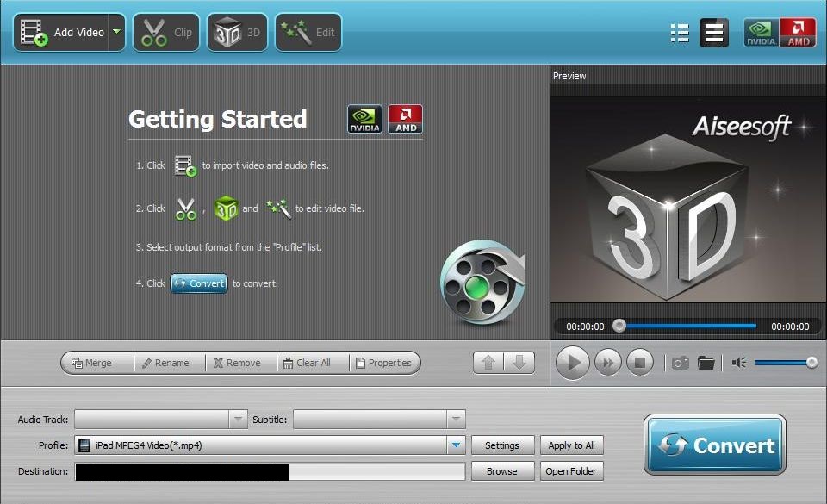Switch to list view layout
This screenshot has width=827, height=504.
pyautogui.click(x=679, y=32)
